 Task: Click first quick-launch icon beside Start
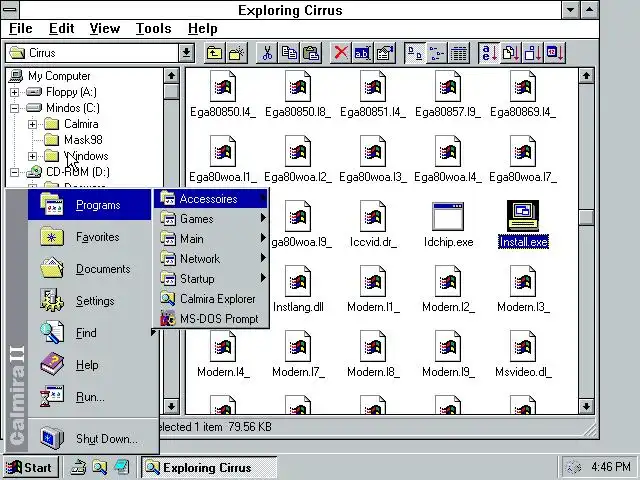point(78,467)
